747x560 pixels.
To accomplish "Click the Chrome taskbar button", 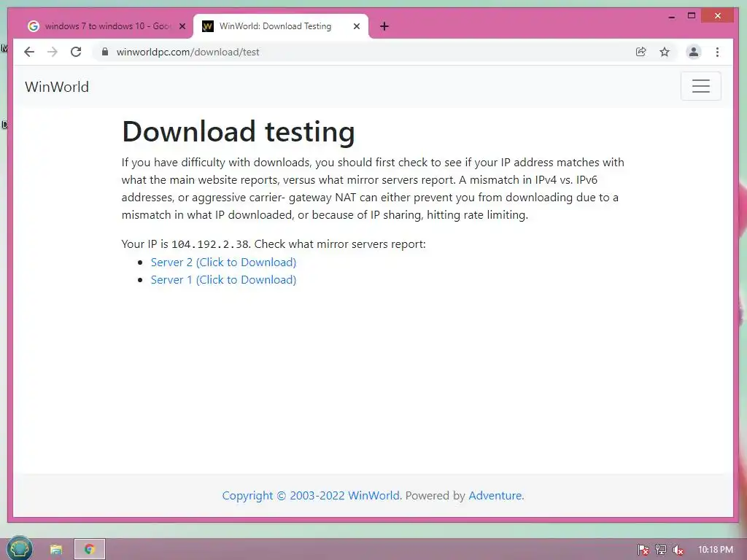I will (90, 549).
